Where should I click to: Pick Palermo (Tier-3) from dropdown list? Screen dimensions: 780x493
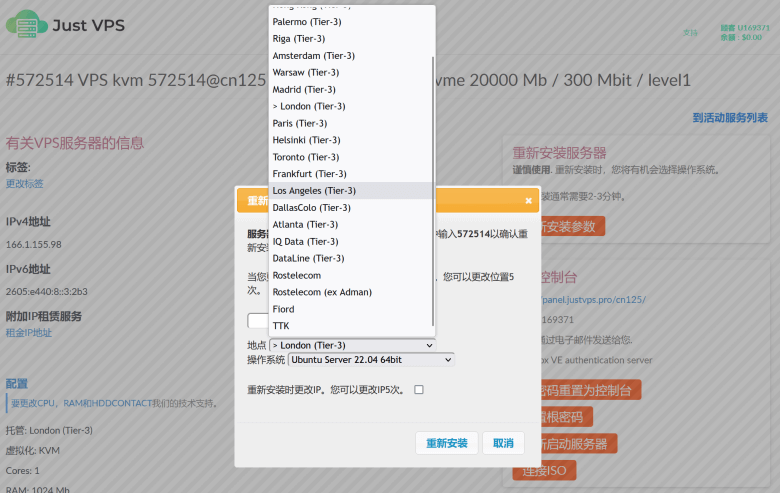306,21
